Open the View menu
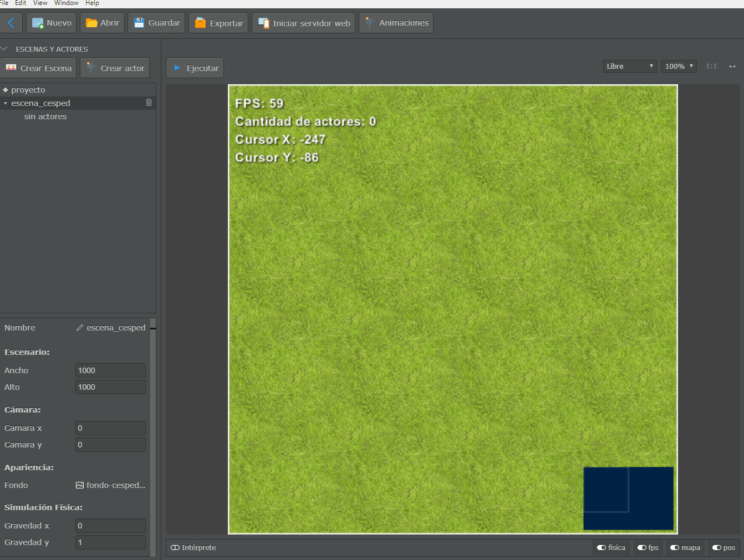Image resolution: width=744 pixels, height=560 pixels. [x=40, y=3]
